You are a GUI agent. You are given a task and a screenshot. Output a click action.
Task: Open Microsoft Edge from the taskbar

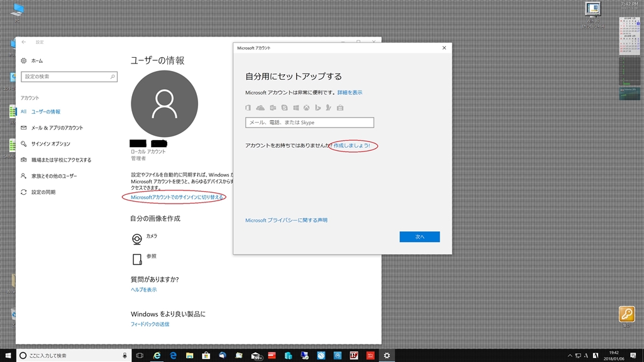tap(173, 356)
